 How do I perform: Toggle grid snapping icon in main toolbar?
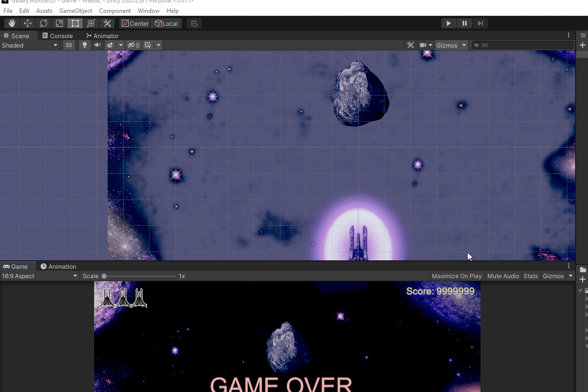[194, 23]
